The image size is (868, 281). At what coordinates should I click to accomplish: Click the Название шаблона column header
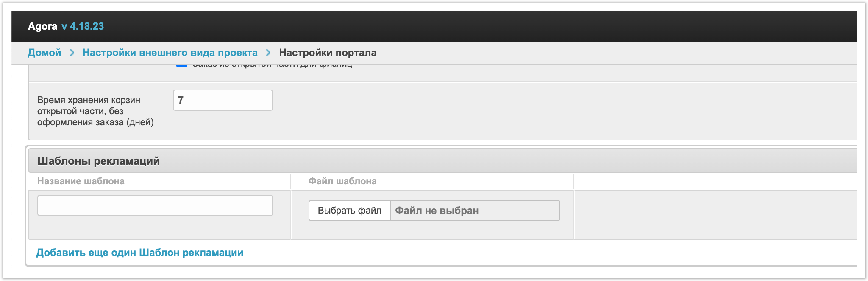click(x=81, y=181)
